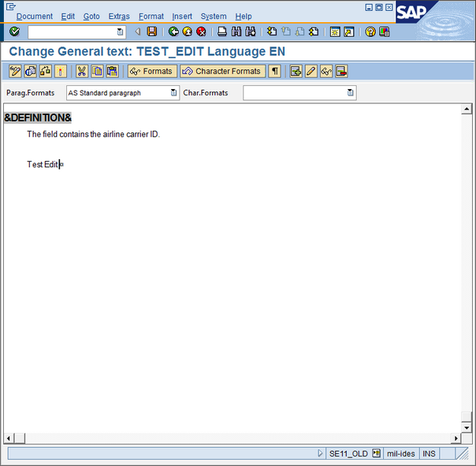Click the vertical scrollbar up arrow

point(467,109)
